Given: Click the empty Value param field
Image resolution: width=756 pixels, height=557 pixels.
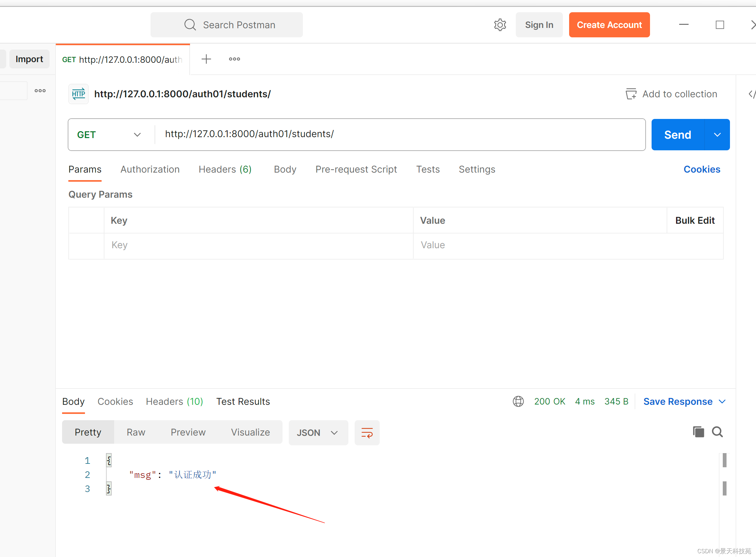Looking at the screenshot, I should pos(568,245).
